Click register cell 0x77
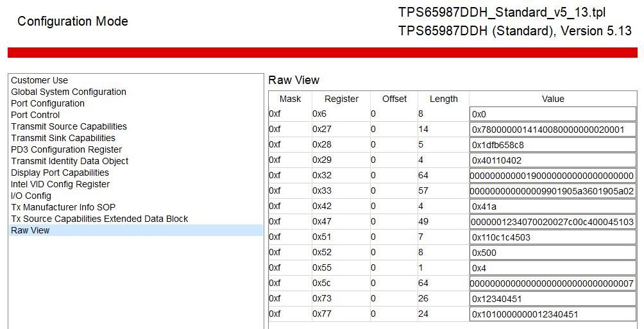The height and width of the screenshot is (329, 644). click(341, 314)
